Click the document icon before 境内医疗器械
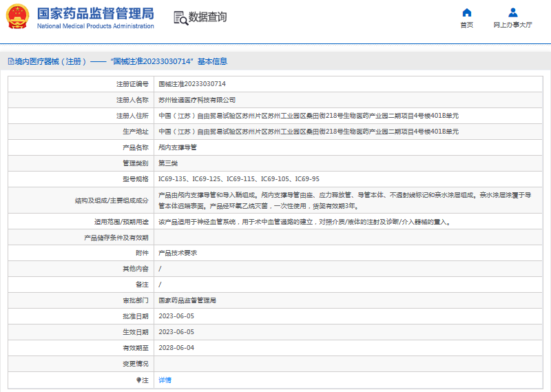 pos(11,61)
